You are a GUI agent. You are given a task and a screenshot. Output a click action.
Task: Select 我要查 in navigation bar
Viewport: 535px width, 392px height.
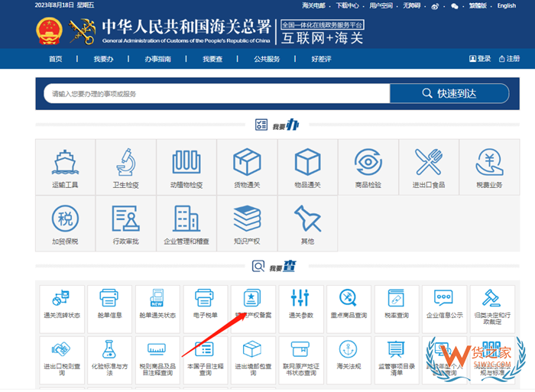pyautogui.click(x=212, y=59)
